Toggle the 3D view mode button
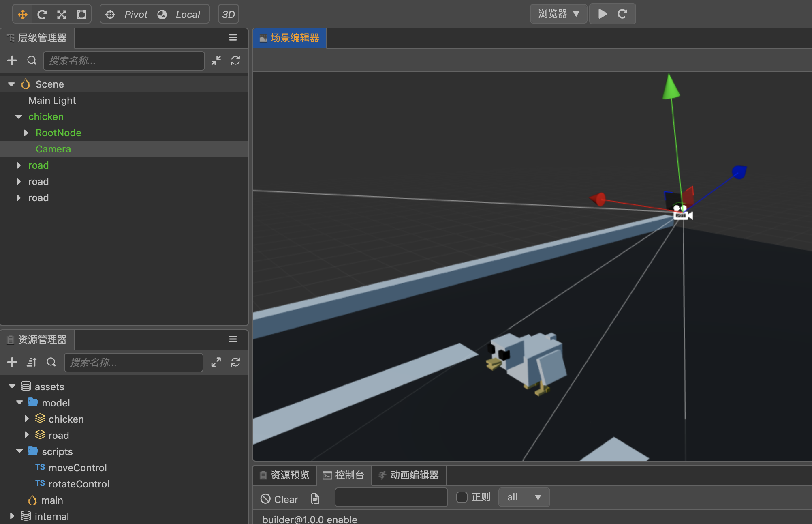Screen dimensions: 812x524 229,15
